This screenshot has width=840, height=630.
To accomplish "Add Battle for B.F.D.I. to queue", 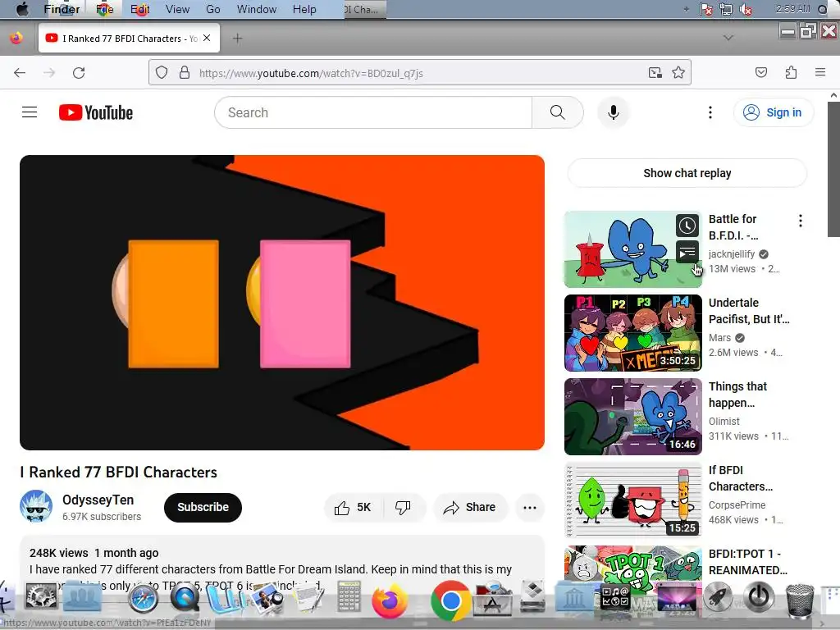I will 687,252.
